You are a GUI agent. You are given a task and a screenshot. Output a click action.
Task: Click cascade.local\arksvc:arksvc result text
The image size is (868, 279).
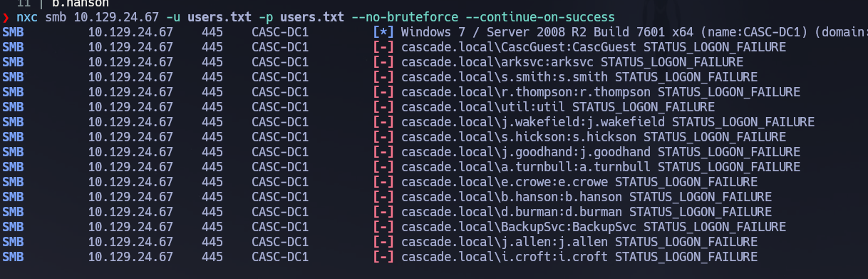tap(497, 62)
